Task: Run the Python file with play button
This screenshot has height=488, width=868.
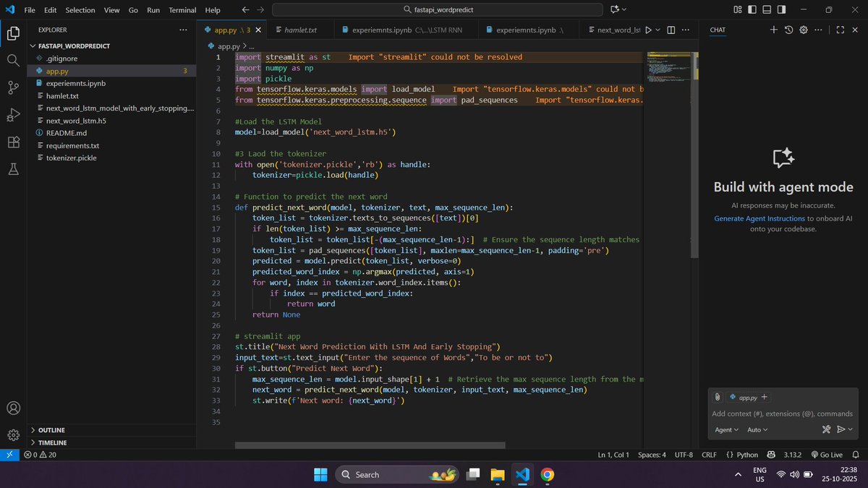Action: [x=648, y=30]
